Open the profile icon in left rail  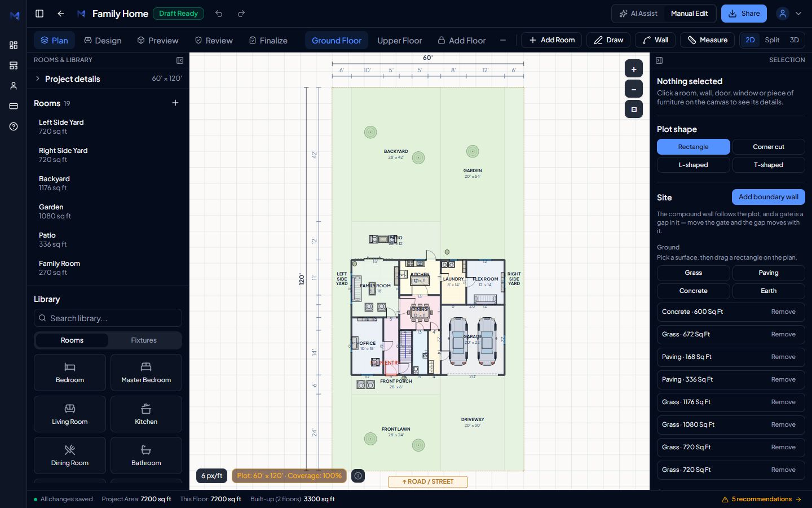click(14, 86)
